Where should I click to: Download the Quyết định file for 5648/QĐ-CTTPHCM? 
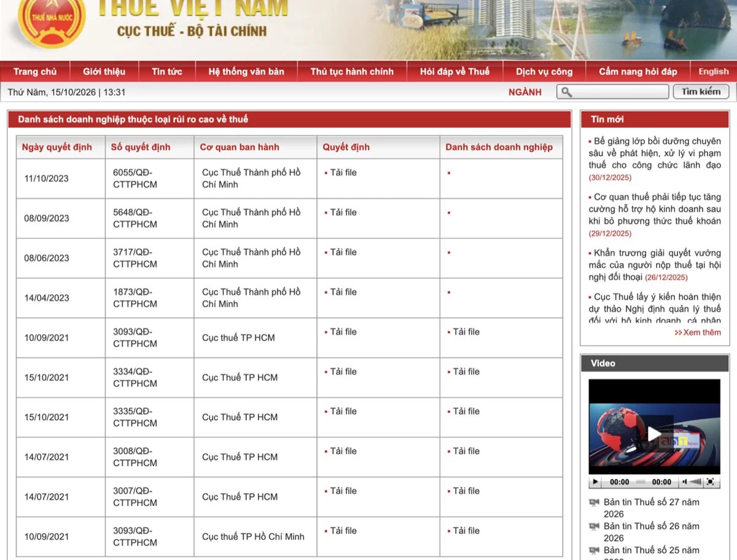[343, 212]
